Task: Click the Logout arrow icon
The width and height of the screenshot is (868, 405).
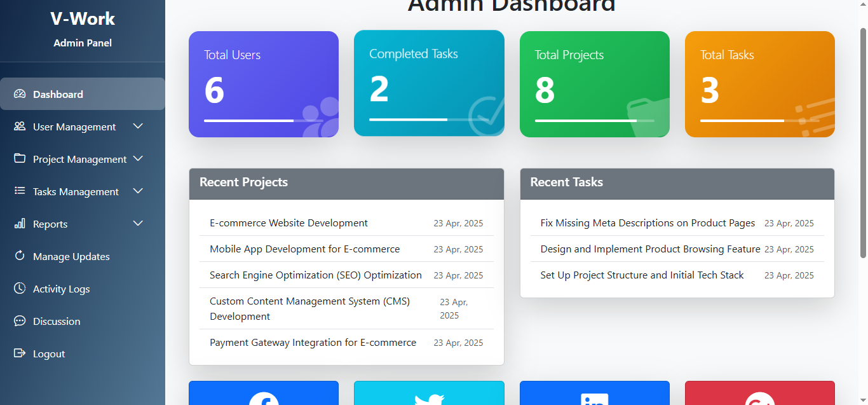Action: pyautogui.click(x=20, y=353)
